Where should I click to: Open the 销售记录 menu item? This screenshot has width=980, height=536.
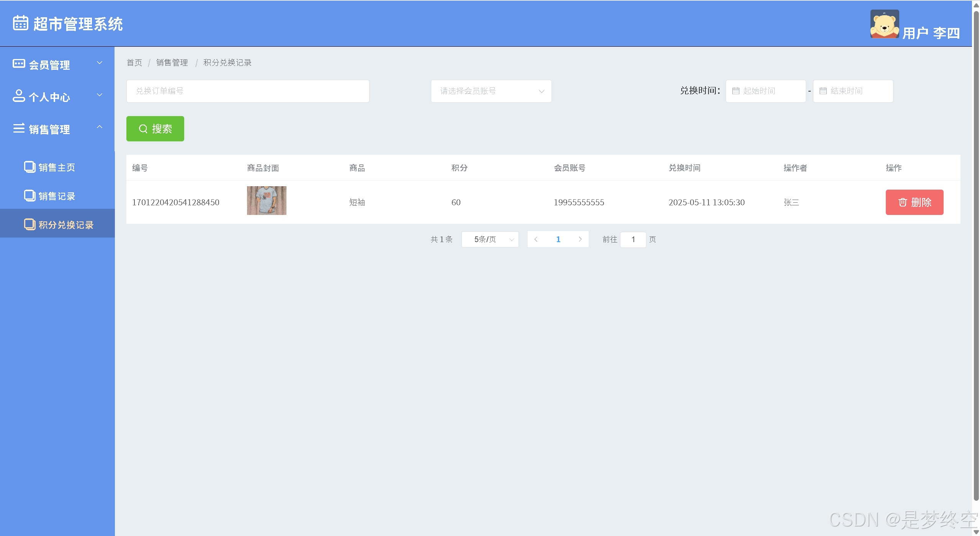coord(57,196)
